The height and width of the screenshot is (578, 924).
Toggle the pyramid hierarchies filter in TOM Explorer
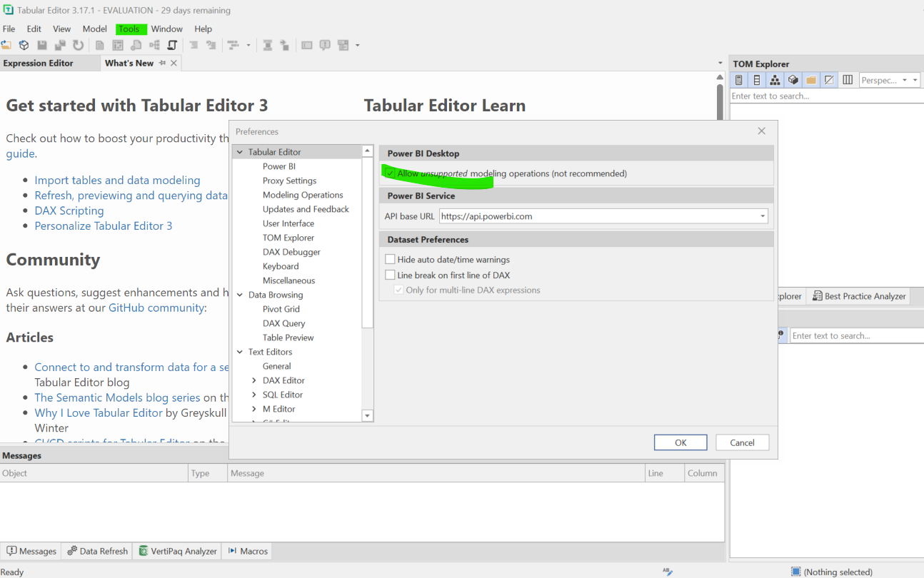(x=775, y=80)
